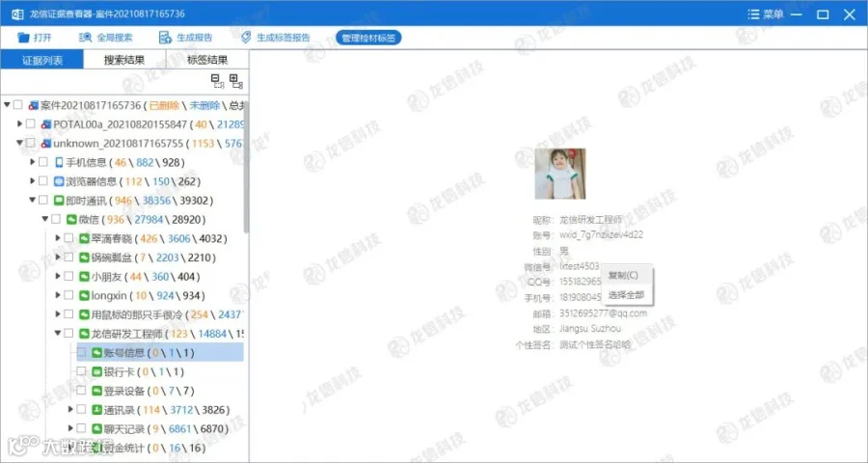The image size is (868, 463).
Task: Click the 全局搜索 search icon
Action: (x=85, y=38)
